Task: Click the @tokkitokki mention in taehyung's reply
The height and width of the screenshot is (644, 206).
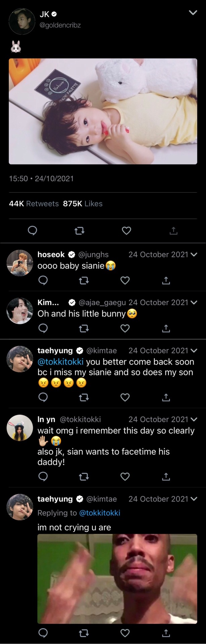Action: (x=60, y=362)
